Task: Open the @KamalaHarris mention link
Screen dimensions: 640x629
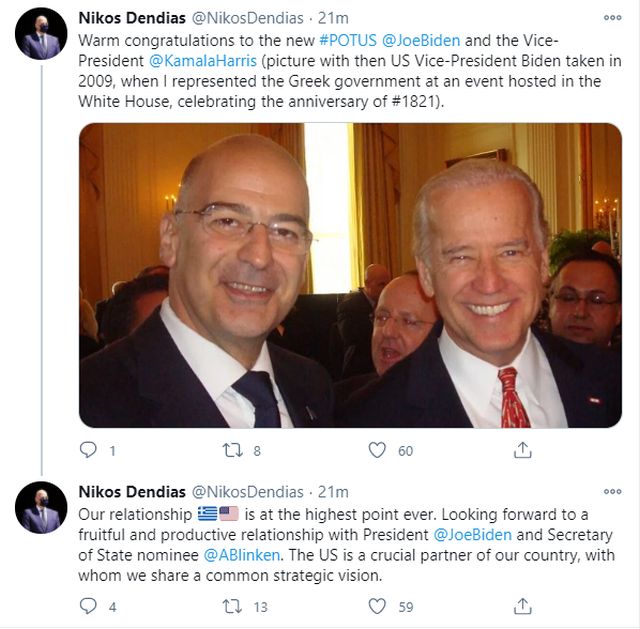Action: (203, 61)
